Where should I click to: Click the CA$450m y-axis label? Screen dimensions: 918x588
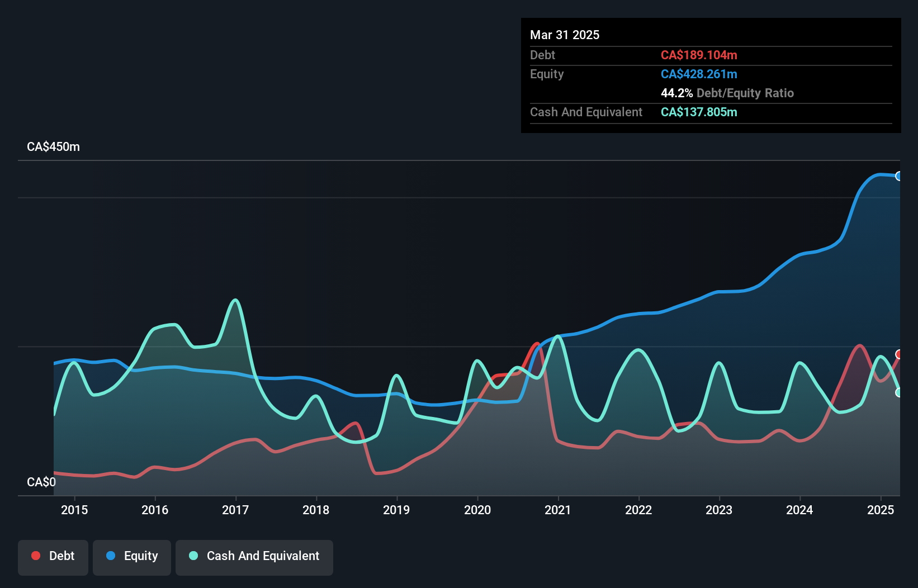click(53, 147)
